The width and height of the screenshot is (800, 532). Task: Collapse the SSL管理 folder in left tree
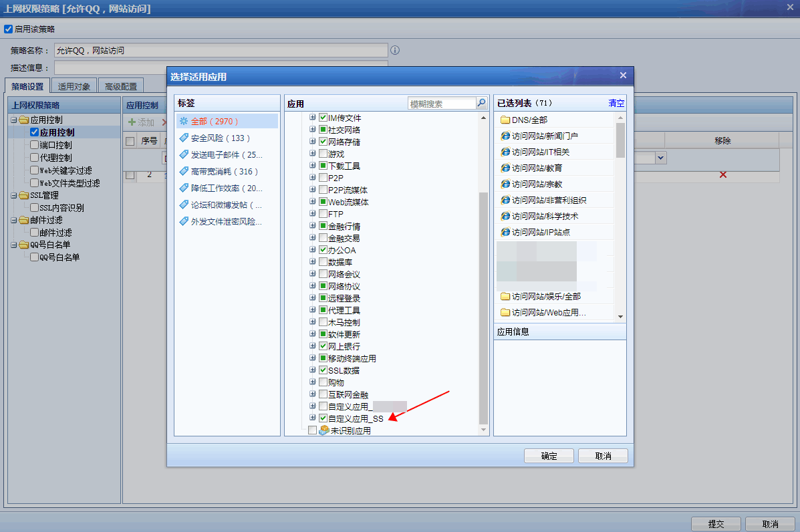coord(13,195)
